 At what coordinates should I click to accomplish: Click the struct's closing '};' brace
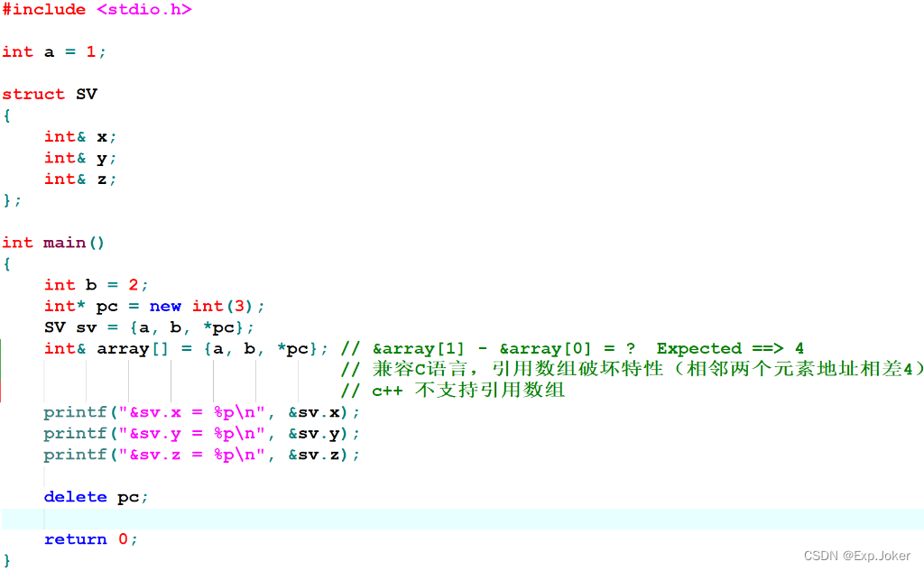pos(12,200)
